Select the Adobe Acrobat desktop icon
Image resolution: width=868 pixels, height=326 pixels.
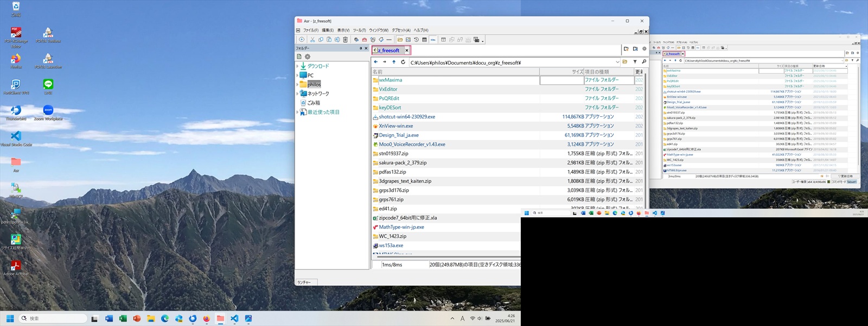16,268
